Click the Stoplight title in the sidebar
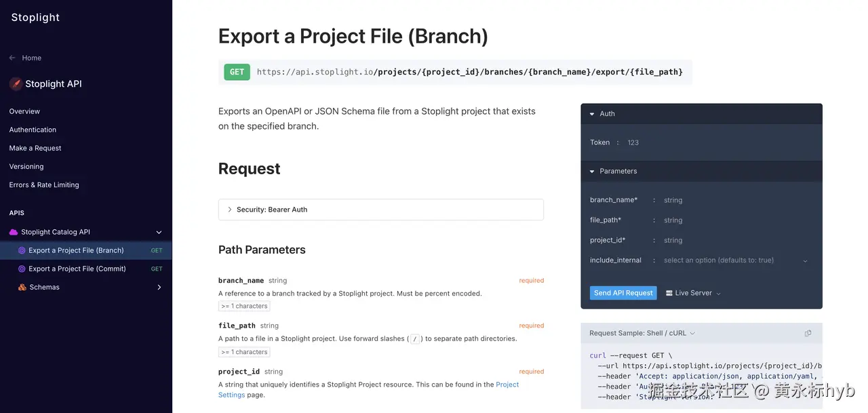This screenshot has width=868, height=413. [x=35, y=18]
